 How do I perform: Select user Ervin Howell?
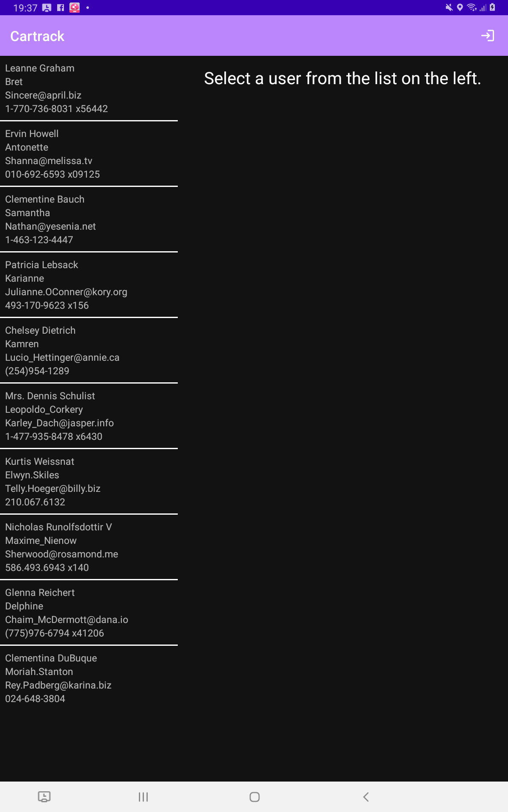(88, 154)
